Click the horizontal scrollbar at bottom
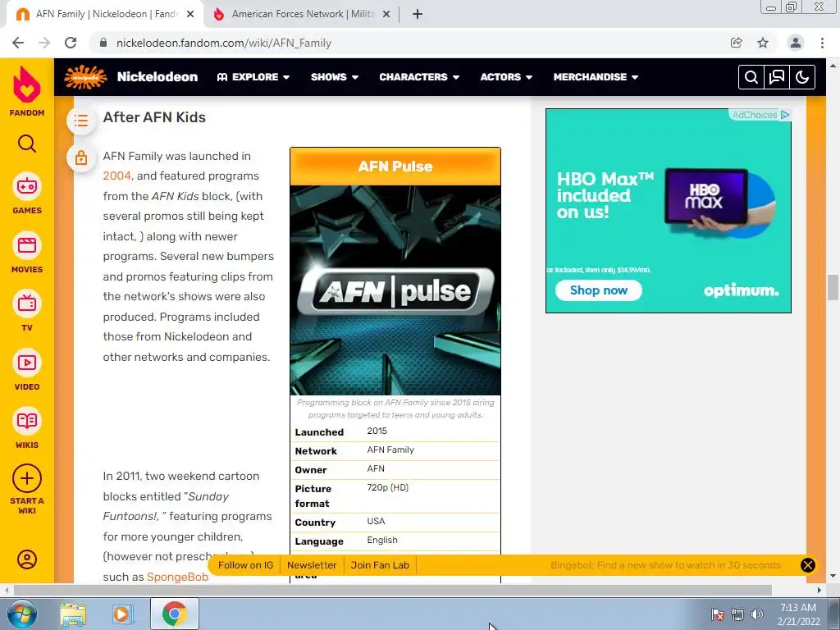This screenshot has width=840, height=630. (x=393, y=590)
